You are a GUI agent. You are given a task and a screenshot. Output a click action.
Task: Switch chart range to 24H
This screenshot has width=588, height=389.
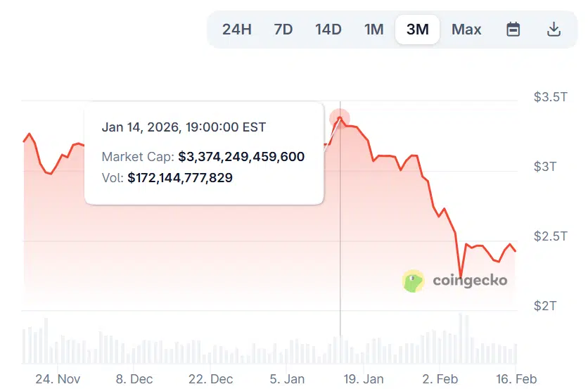pos(236,30)
